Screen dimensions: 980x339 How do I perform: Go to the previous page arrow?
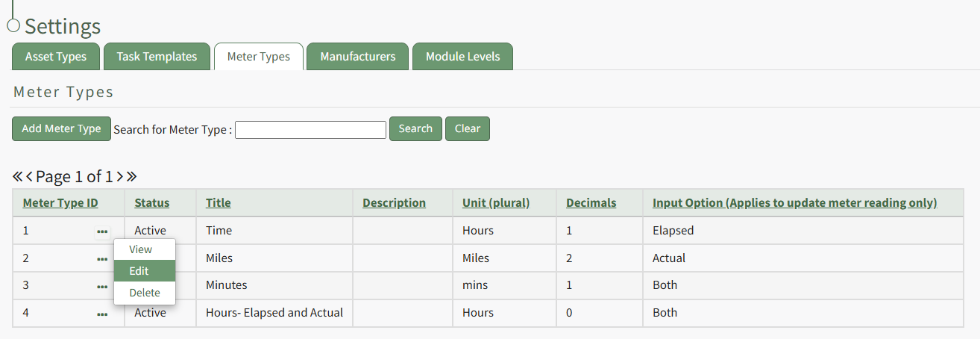30,177
